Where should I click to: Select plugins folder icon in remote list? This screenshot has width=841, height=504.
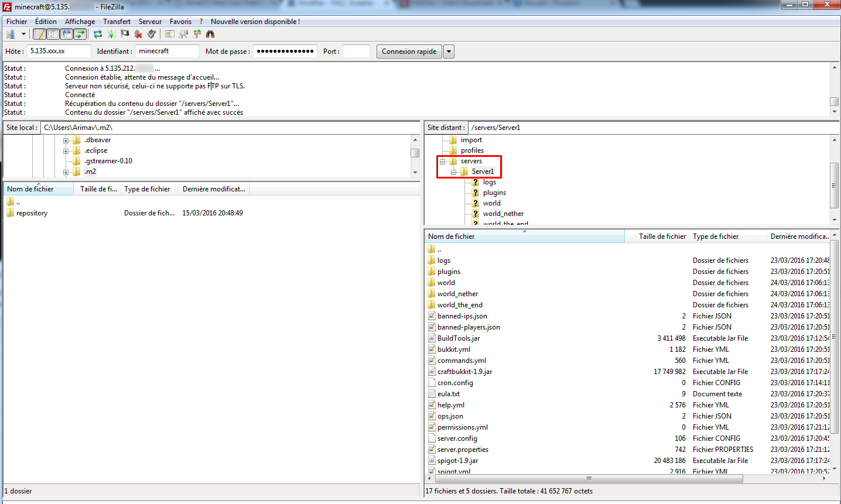[432, 272]
